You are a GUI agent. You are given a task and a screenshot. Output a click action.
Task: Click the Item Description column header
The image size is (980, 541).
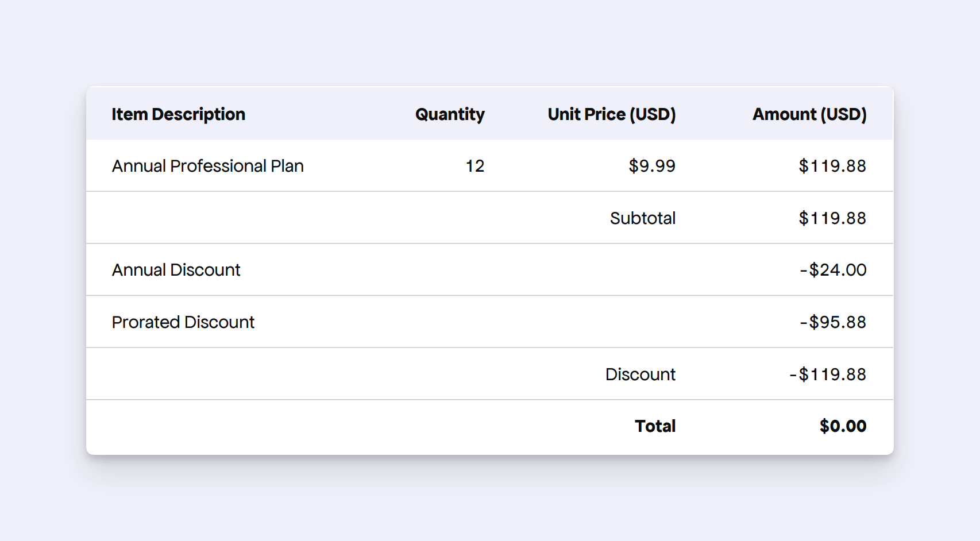178,114
